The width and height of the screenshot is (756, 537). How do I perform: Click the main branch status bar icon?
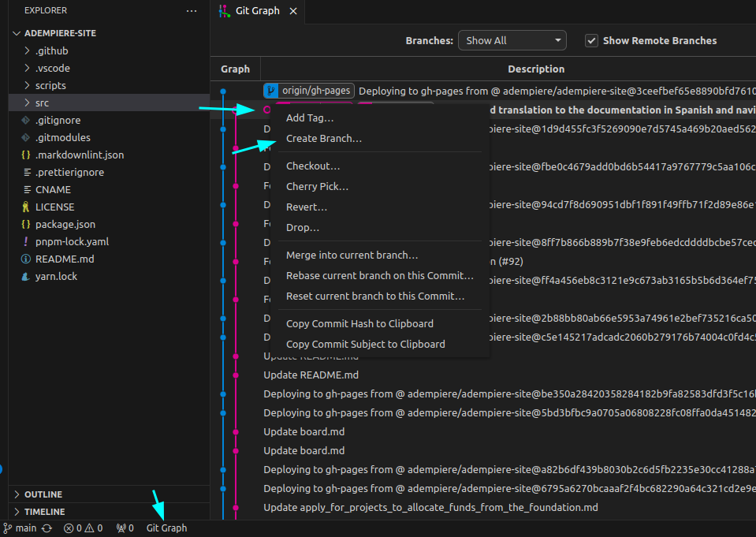coord(8,528)
